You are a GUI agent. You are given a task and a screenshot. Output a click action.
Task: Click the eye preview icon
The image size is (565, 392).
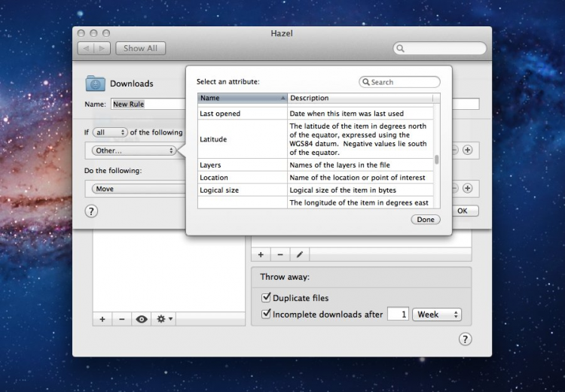point(142,319)
